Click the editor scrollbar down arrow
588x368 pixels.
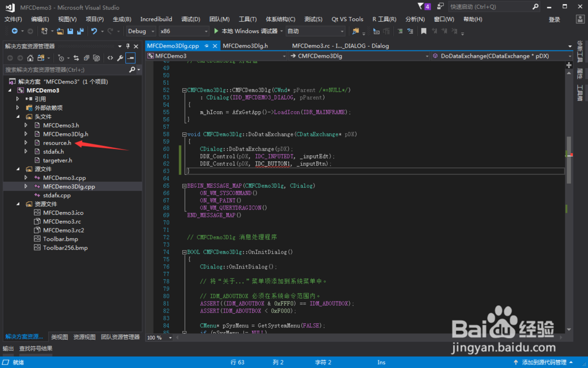coord(569,330)
